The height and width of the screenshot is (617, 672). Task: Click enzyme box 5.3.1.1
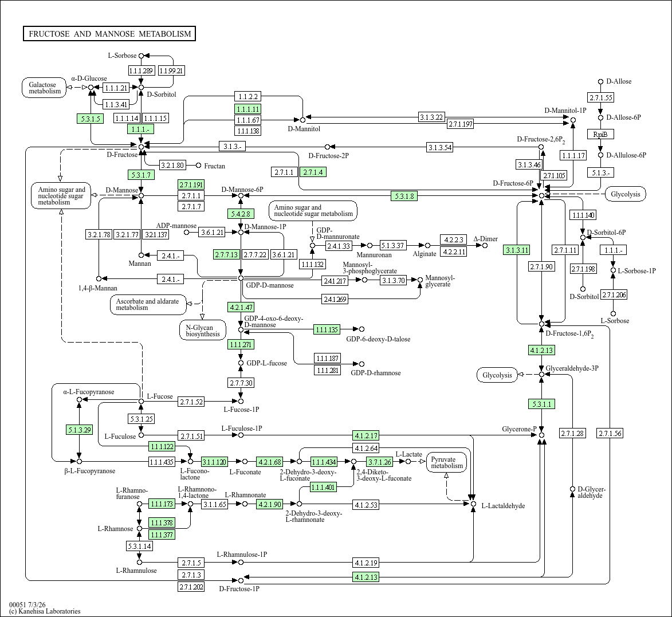[x=542, y=404]
